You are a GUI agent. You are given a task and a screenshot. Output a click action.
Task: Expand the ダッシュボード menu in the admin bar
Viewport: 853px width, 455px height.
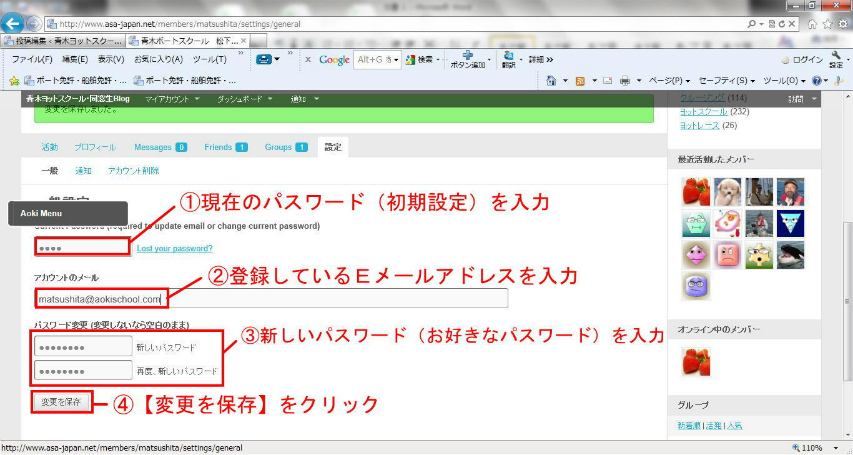tap(245, 99)
